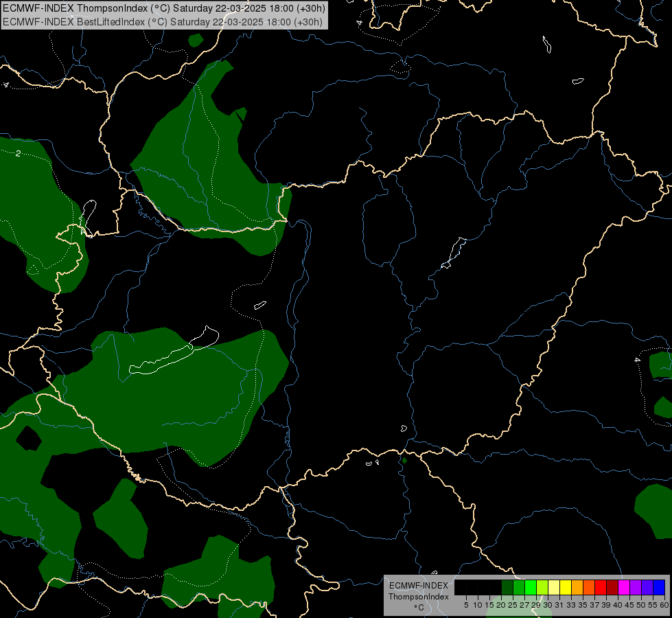Image resolution: width=672 pixels, height=618 pixels.
Task: Click the legend value label 15
Action: tap(490, 605)
